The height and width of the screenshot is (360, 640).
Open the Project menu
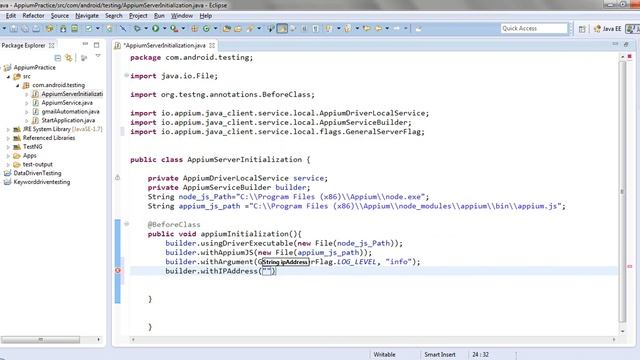138,16
